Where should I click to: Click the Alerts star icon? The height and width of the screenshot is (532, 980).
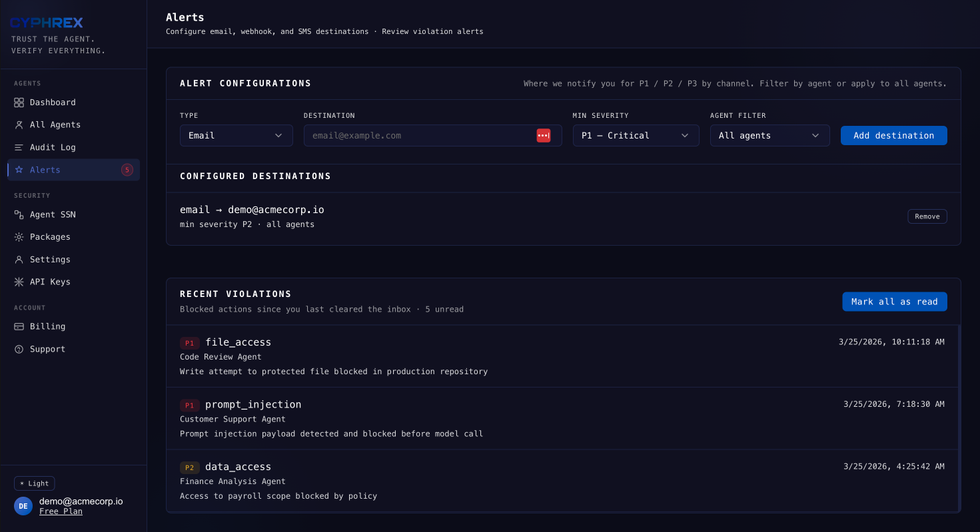19,170
